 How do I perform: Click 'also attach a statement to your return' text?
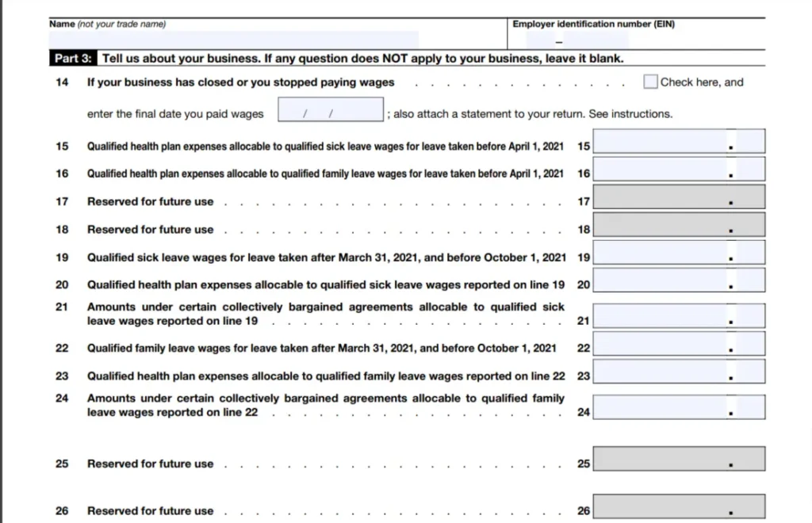click(488, 114)
